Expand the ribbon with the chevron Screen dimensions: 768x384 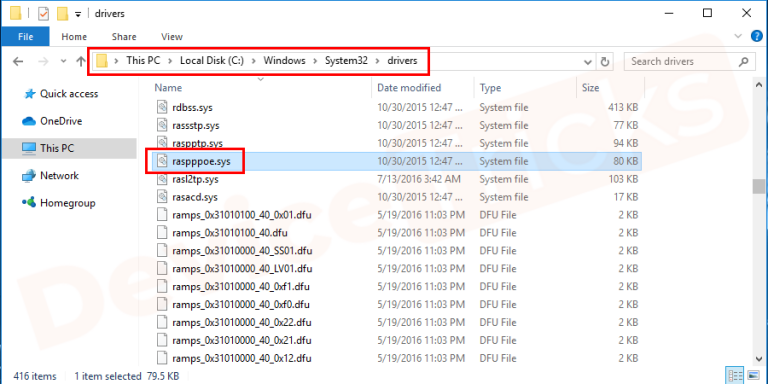[738, 36]
